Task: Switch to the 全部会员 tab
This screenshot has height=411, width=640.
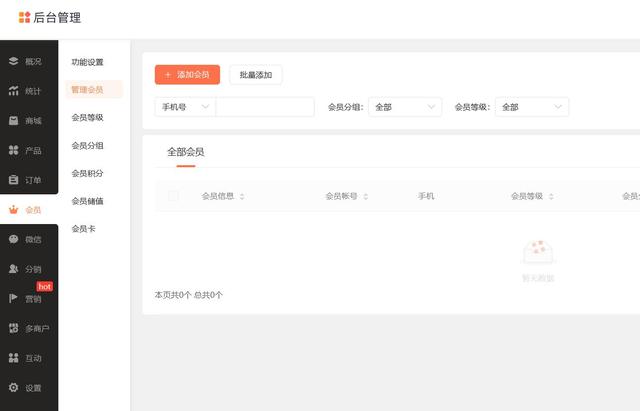Action: (x=186, y=152)
